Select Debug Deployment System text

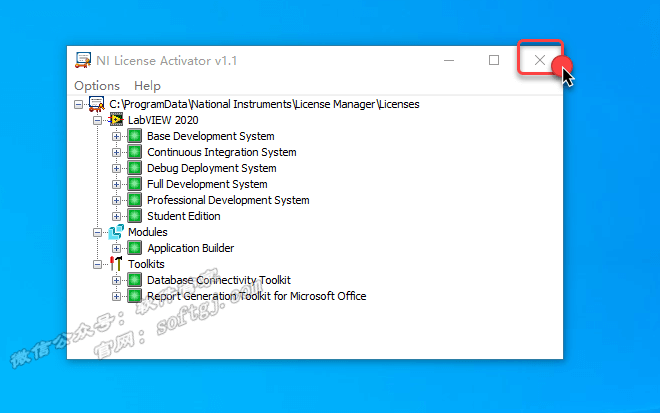point(212,168)
